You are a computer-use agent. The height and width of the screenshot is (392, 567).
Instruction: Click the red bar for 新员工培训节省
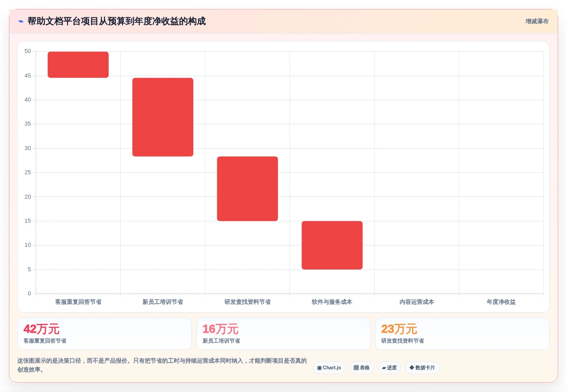(163, 117)
